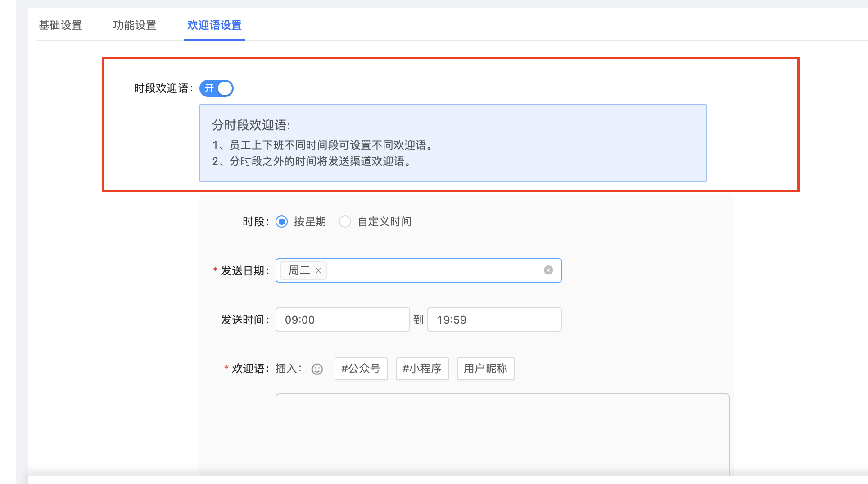The height and width of the screenshot is (484, 868).
Task: Click the 19:59 end time field
Action: (x=494, y=320)
